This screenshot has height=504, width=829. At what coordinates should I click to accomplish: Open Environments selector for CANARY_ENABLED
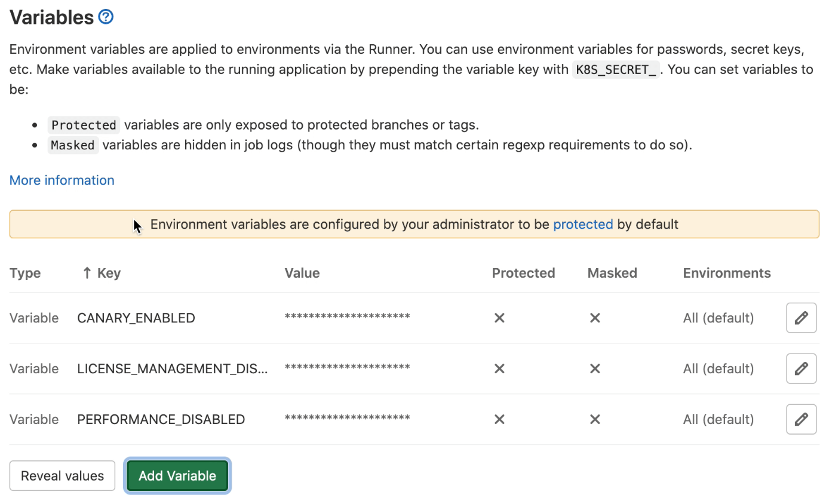[718, 318]
